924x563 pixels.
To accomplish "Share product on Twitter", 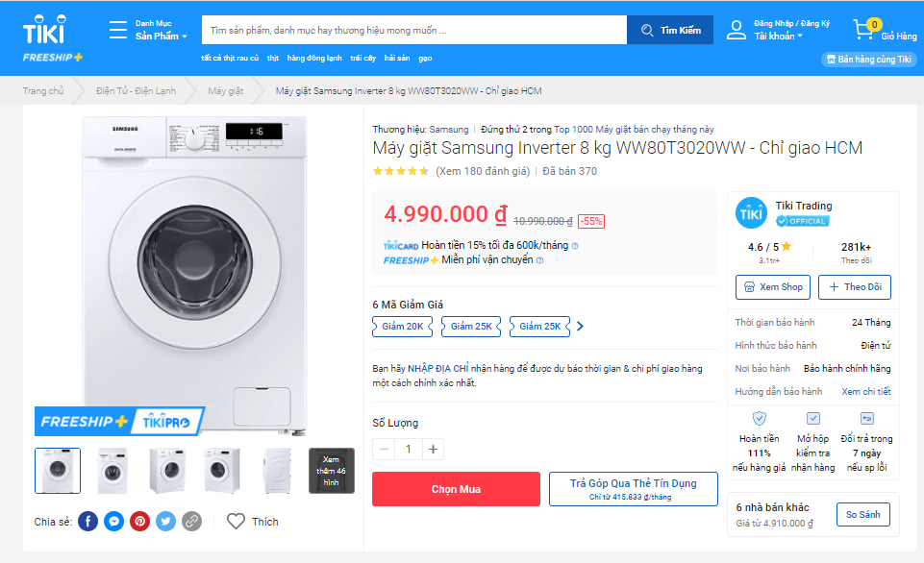I will (x=166, y=522).
